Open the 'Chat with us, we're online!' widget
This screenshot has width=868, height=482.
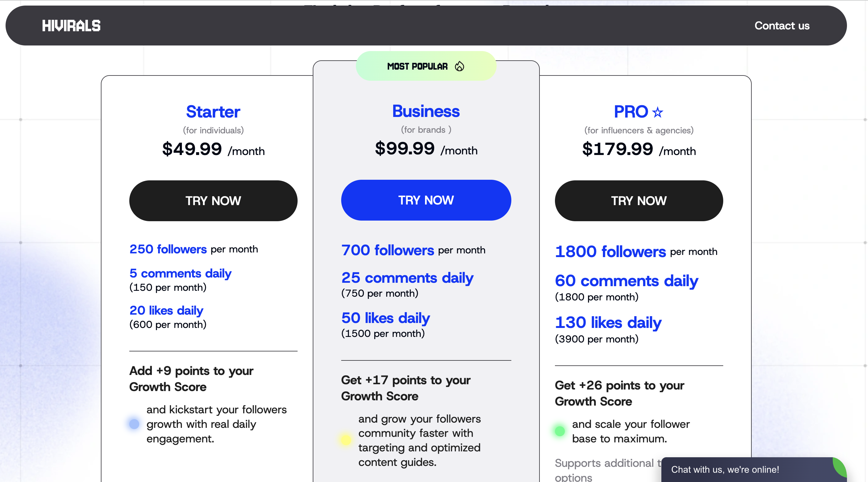(725, 470)
